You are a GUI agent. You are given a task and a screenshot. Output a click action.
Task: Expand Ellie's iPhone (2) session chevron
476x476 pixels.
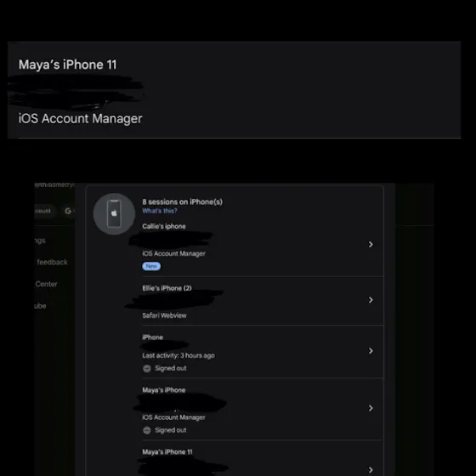coord(371,300)
